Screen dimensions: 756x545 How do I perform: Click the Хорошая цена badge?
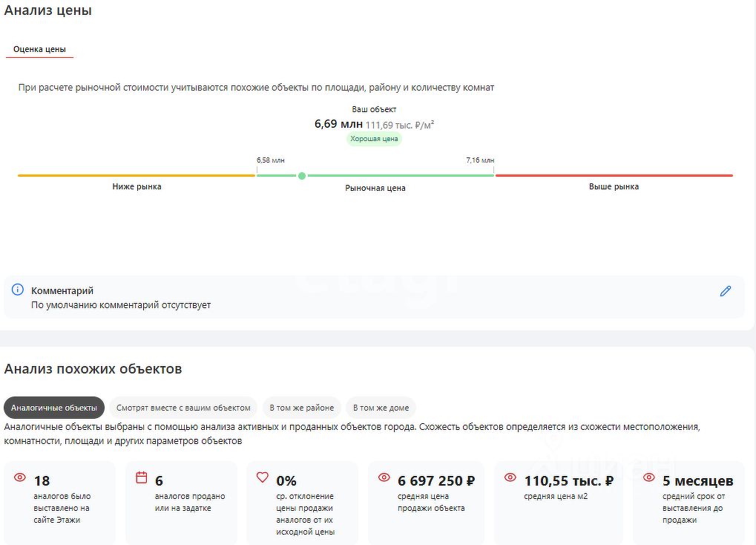click(x=374, y=139)
